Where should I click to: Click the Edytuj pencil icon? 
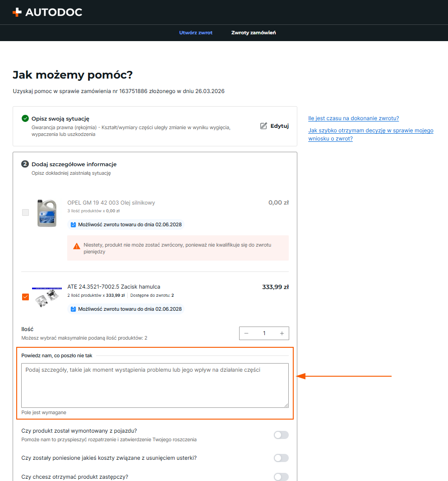pos(263,126)
